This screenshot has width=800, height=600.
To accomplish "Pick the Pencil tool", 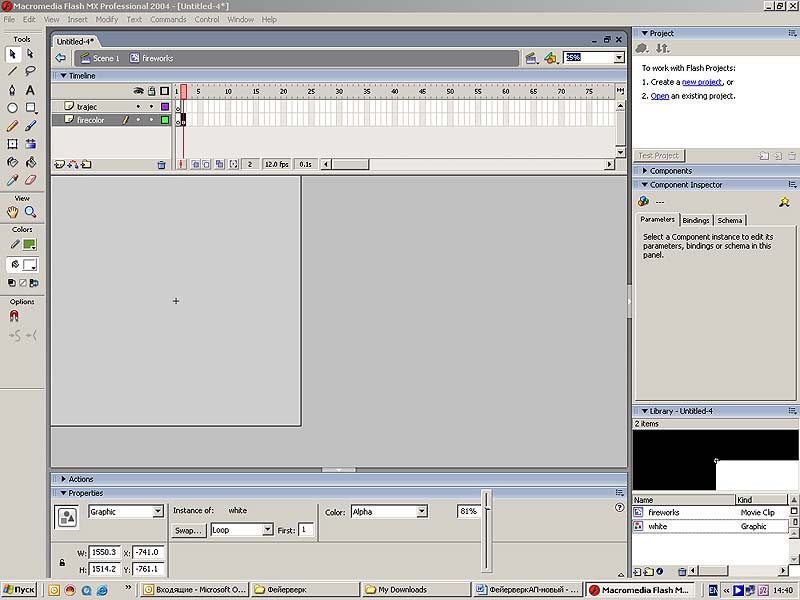I will coord(12,126).
